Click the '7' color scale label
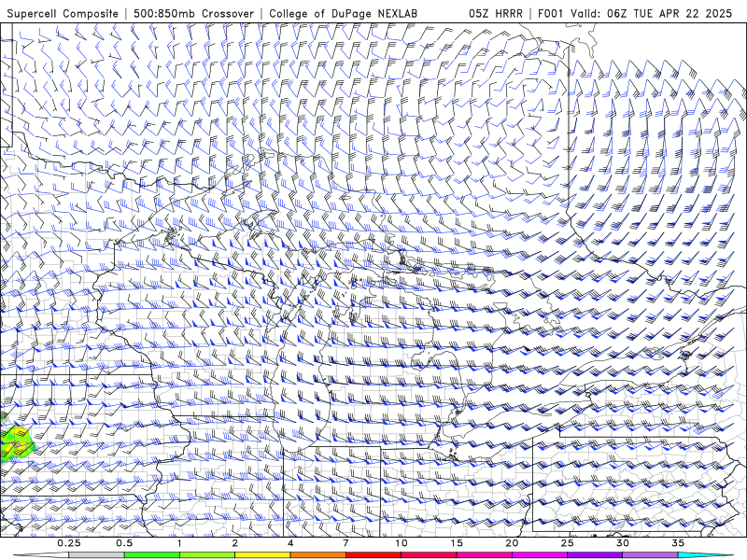The width and height of the screenshot is (747, 560). pyautogui.click(x=345, y=543)
